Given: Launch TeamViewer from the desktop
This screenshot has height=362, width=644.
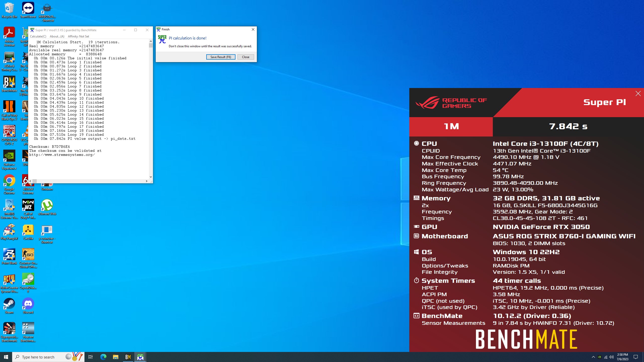Looking at the screenshot, I should [x=28, y=10].
